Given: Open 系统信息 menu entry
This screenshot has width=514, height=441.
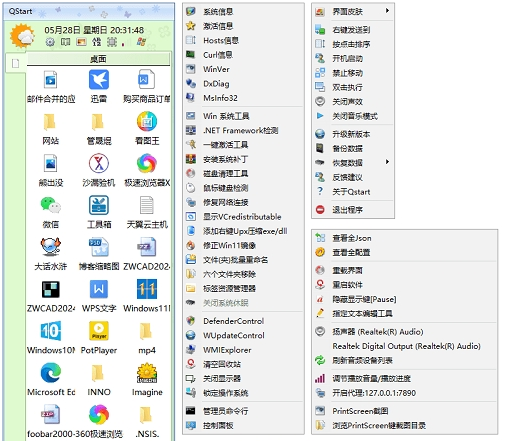Looking at the screenshot, I should coord(243,12).
